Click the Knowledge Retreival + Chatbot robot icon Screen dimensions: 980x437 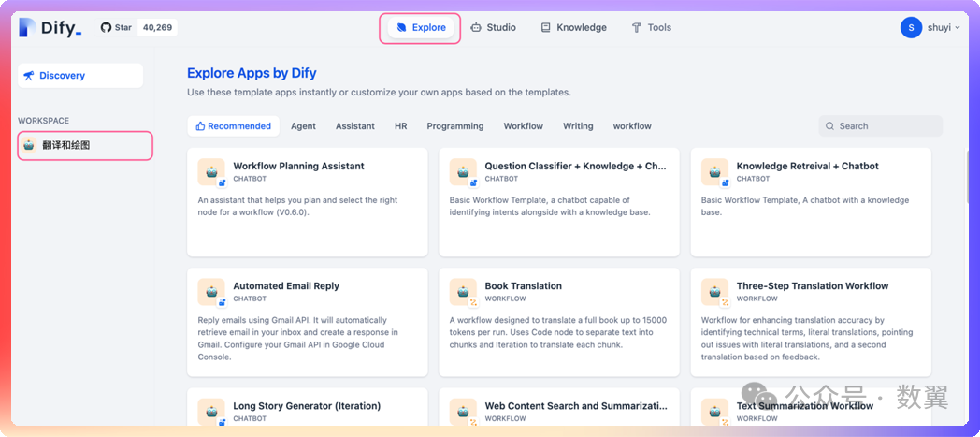point(714,171)
